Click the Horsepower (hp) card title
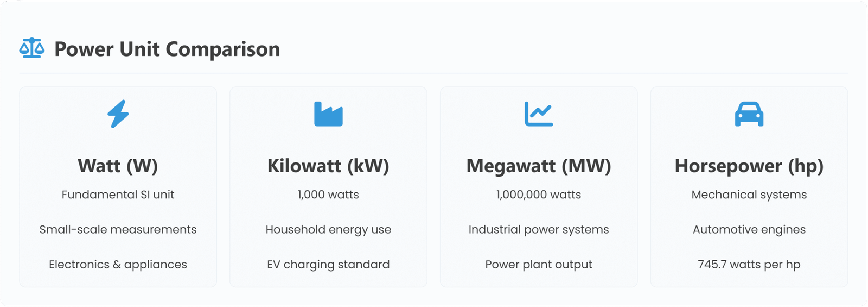The width and height of the screenshot is (868, 307). 749,166
